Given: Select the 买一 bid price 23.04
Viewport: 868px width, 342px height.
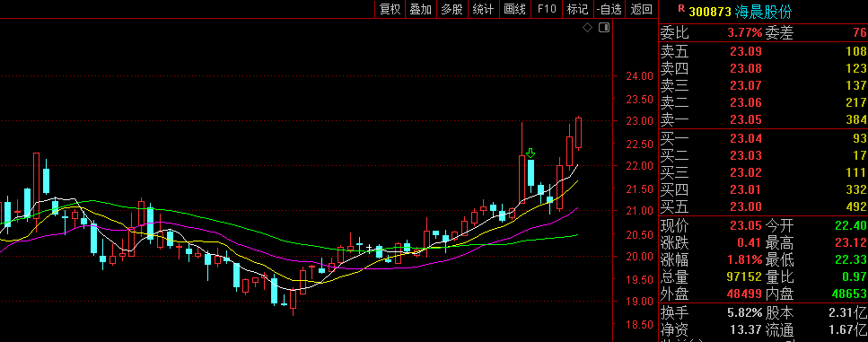Looking at the screenshot, I should click(746, 139).
